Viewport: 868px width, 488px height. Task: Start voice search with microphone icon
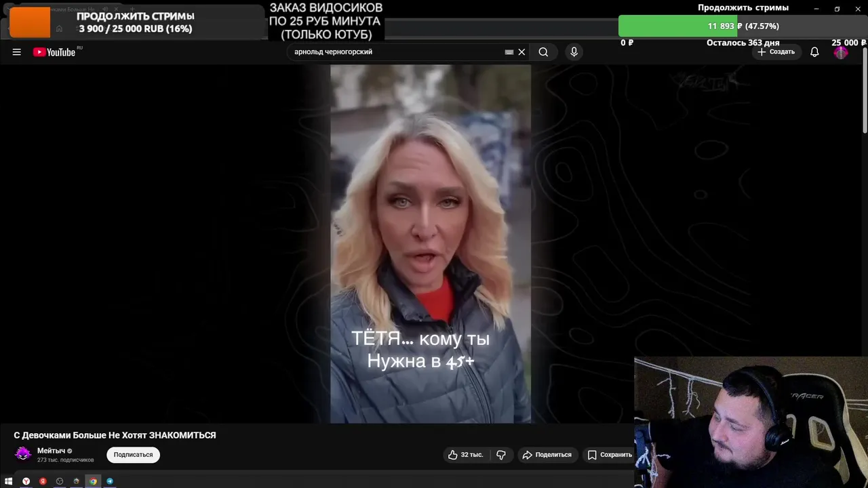[574, 52]
